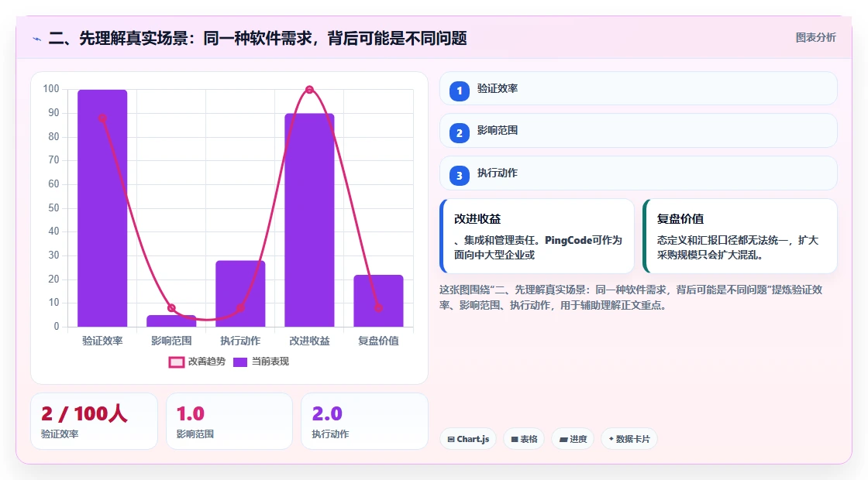Click the x-axis label 复盘价值

[x=379, y=341]
